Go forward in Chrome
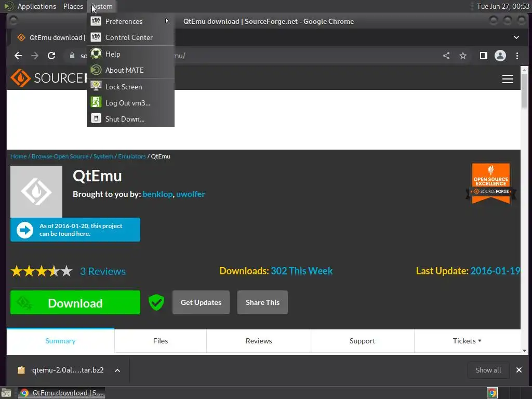 click(x=35, y=56)
